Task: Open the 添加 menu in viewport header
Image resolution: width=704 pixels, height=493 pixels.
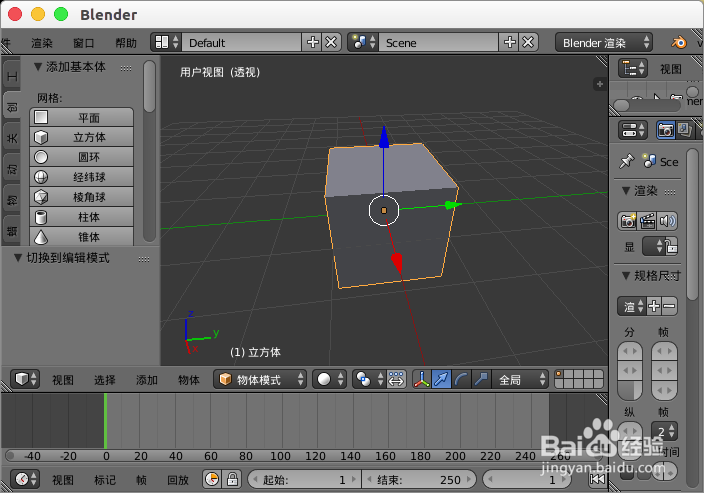Action: [x=146, y=380]
